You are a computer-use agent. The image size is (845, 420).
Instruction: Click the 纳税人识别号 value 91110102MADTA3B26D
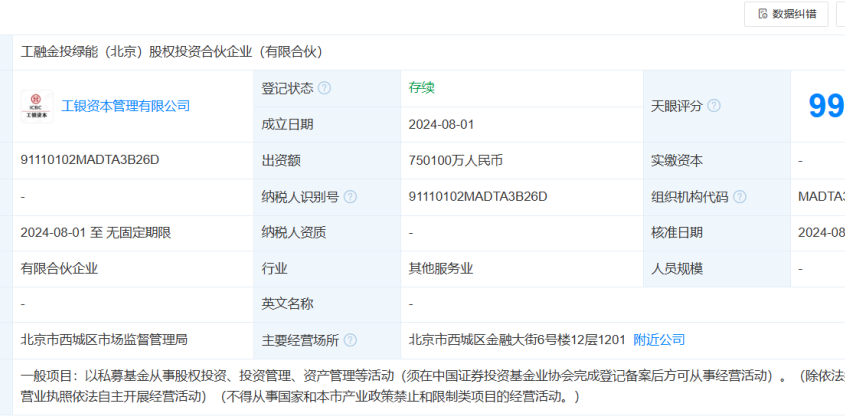click(x=478, y=197)
